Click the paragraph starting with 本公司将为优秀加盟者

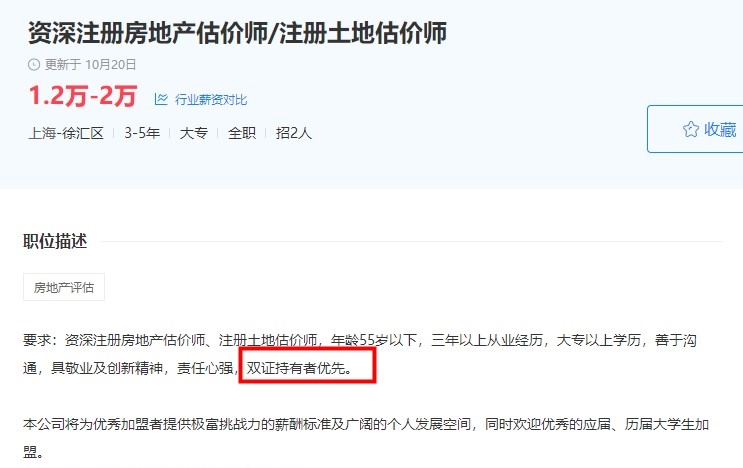coord(366,438)
